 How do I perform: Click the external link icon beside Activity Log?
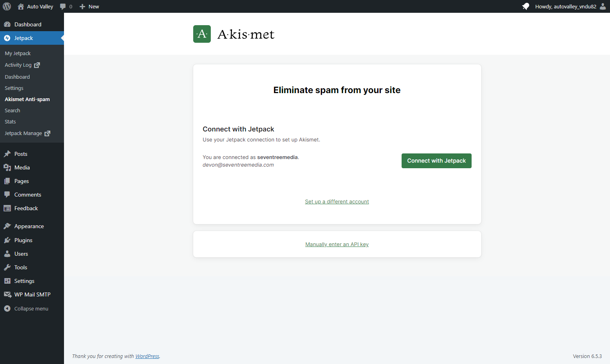[37, 65]
